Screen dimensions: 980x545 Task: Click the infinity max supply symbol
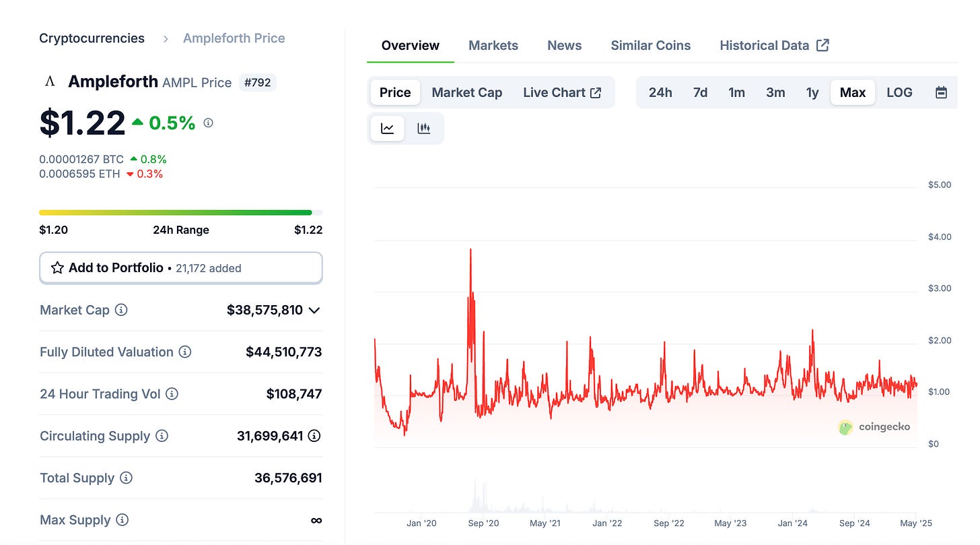point(316,520)
